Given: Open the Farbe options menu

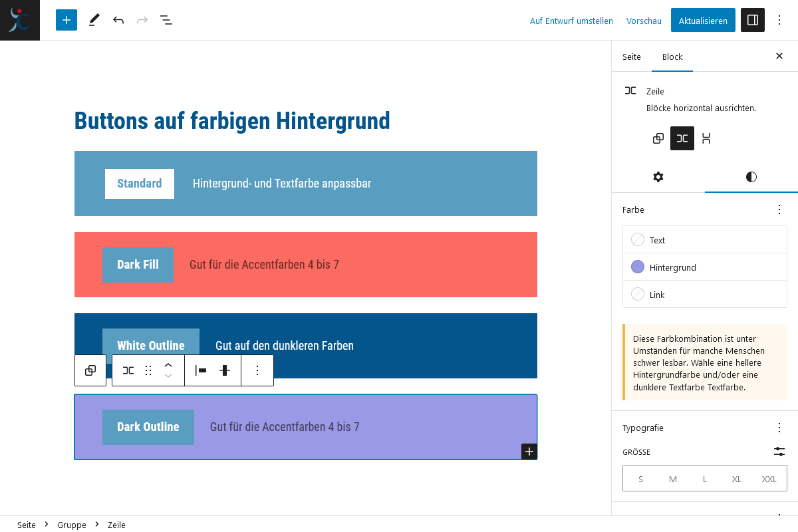Looking at the screenshot, I should click(x=779, y=209).
